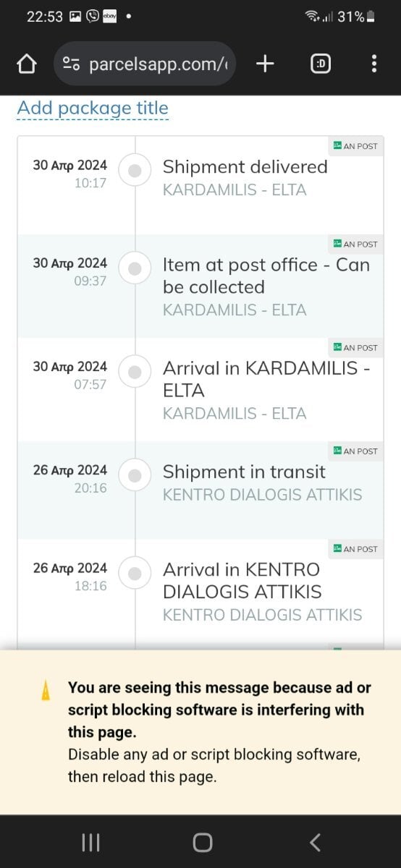Tap the Item at post office timeline marker
This screenshot has width=401, height=868.
[134, 268]
